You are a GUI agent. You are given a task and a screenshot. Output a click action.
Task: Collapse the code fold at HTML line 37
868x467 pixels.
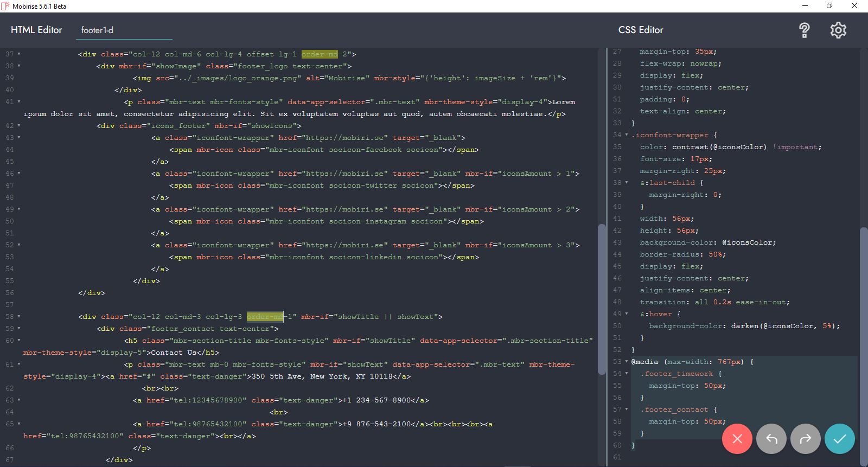pos(19,54)
